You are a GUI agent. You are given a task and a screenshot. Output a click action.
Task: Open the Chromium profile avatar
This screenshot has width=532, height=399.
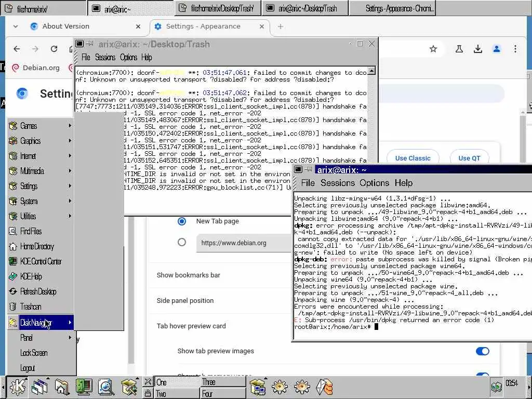(496, 49)
